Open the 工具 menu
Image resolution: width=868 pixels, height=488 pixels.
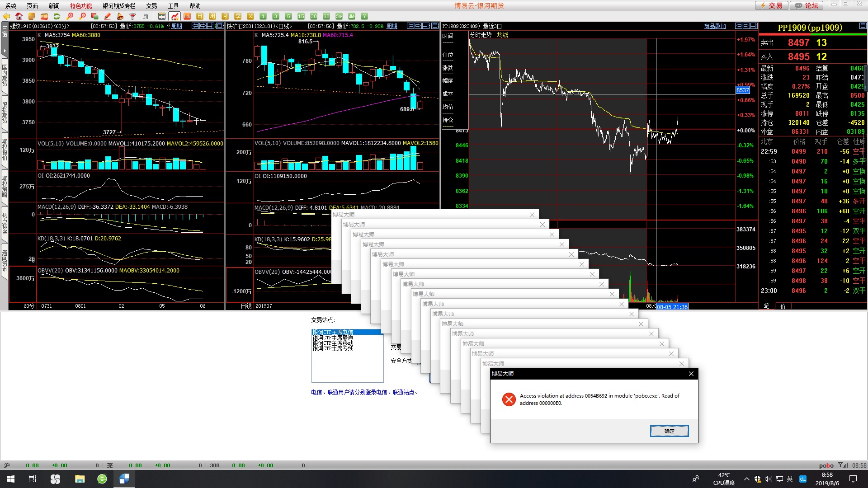(x=173, y=6)
